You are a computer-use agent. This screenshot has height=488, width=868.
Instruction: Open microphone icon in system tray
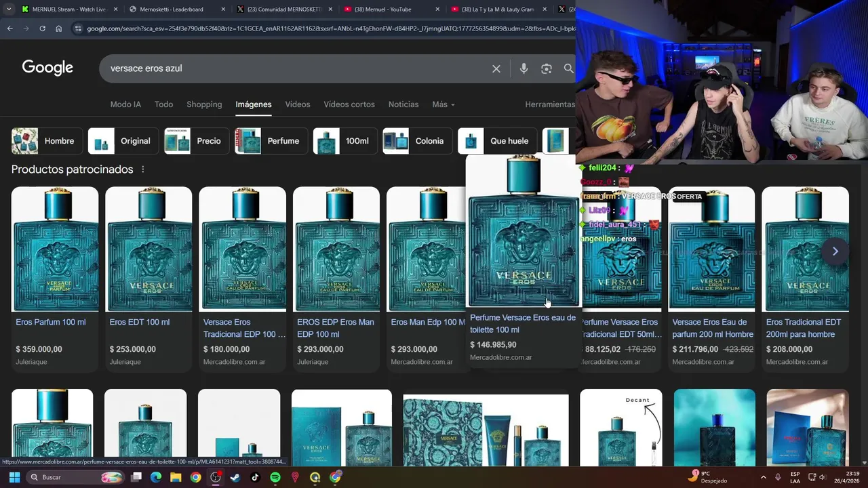click(778, 477)
